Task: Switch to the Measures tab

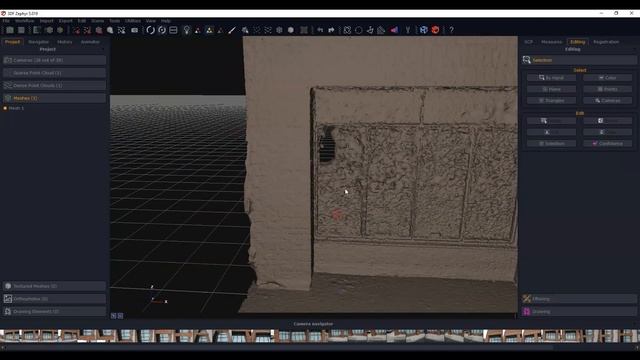Action: tap(551, 42)
